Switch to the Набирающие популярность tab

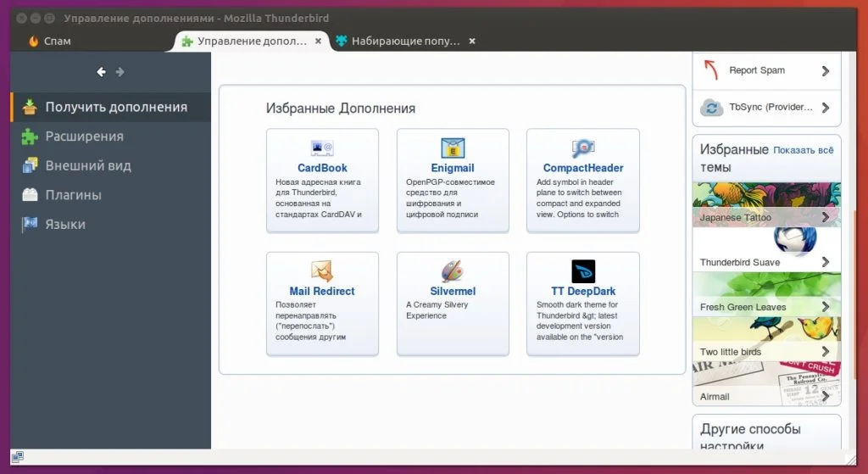[405, 41]
